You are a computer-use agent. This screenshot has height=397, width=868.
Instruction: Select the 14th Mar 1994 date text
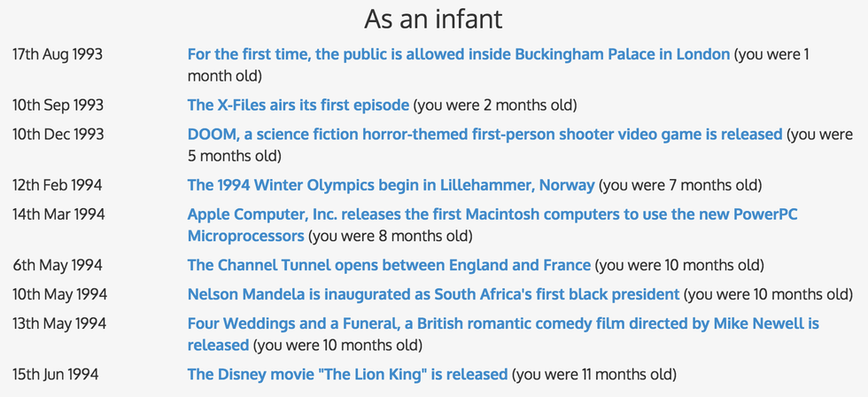[58, 214]
